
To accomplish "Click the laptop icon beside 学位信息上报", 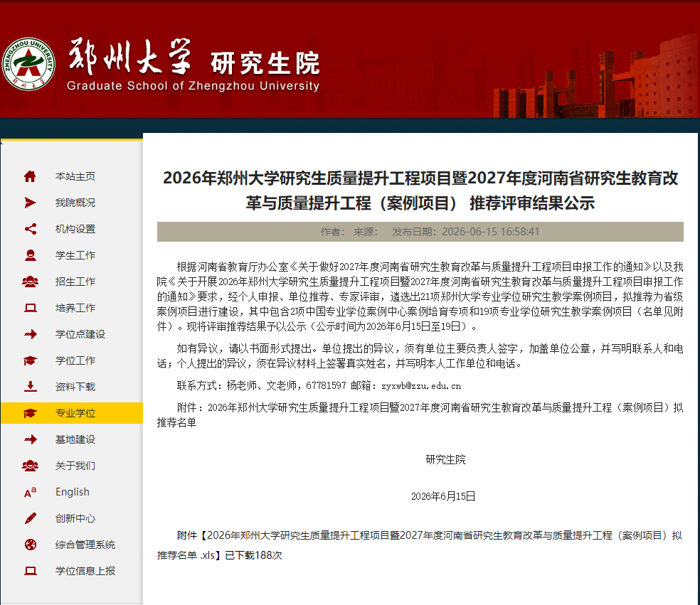I will point(30,571).
